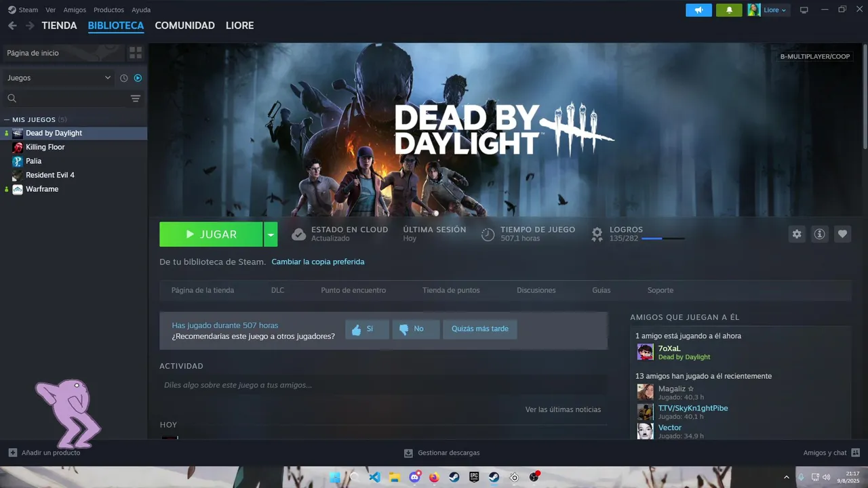Collapse the MIS JUEGOS section
This screenshot has height=488, width=868.
tap(7, 119)
